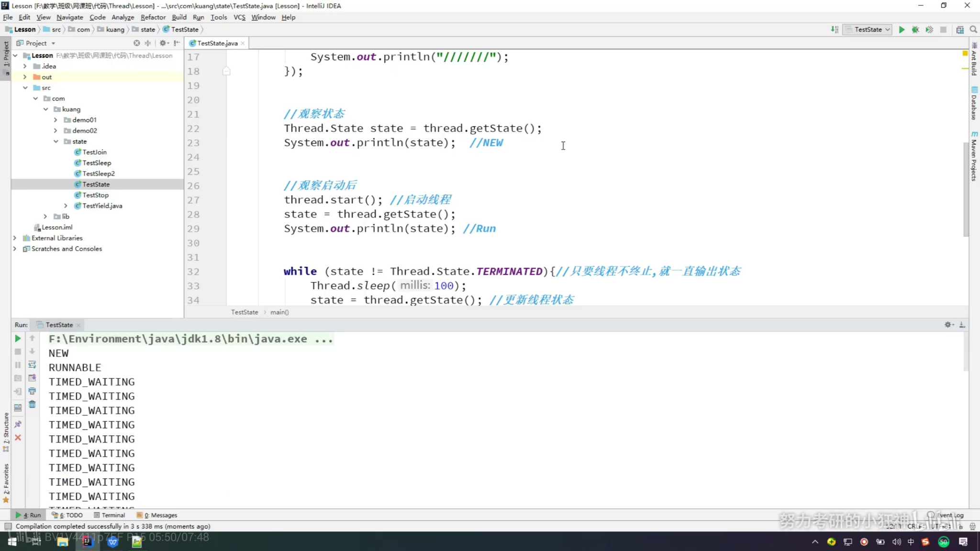Clear all console output with trash icon
Viewport: 980px width, 551px height.
click(32, 405)
